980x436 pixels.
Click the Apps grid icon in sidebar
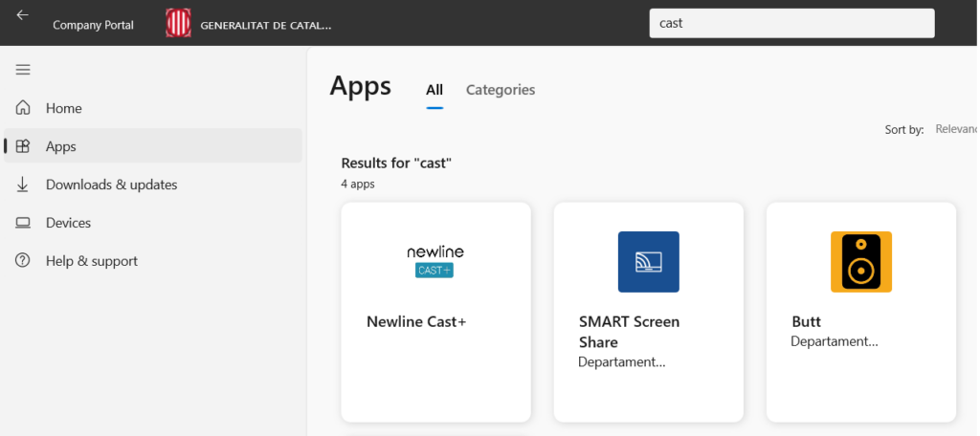[x=23, y=146]
